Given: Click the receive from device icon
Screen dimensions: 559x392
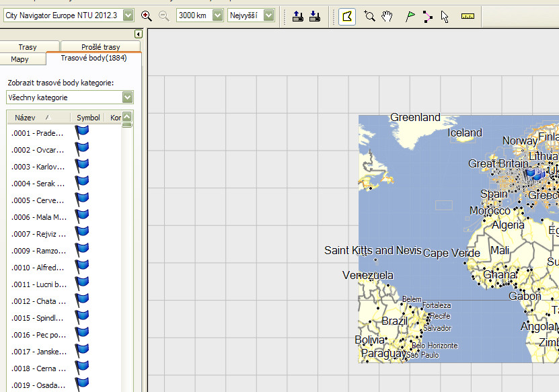Looking at the screenshot, I should [x=314, y=15].
